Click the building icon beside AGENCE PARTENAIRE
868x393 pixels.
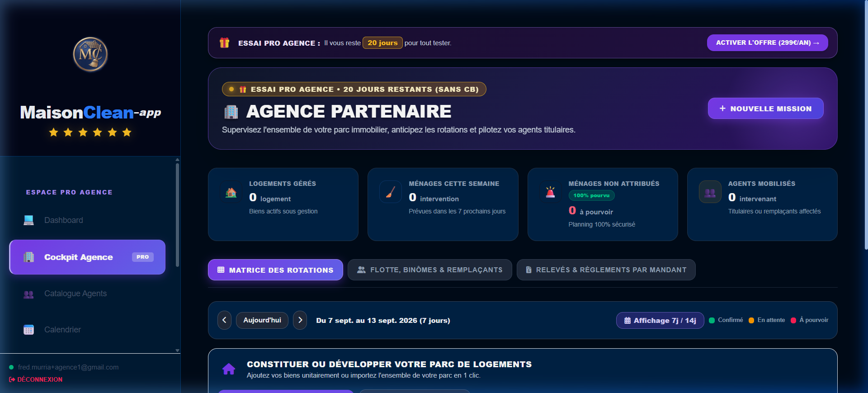[x=231, y=112]
